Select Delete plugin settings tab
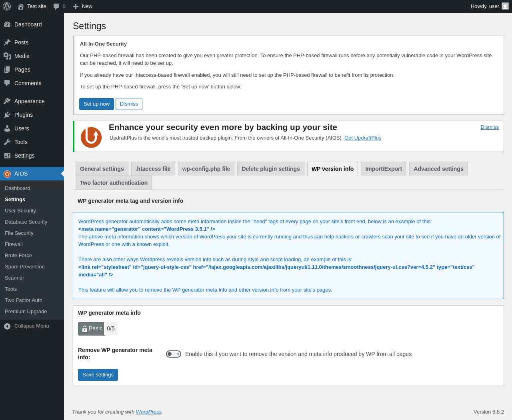The image size is (512, 420). pos(271,169)
